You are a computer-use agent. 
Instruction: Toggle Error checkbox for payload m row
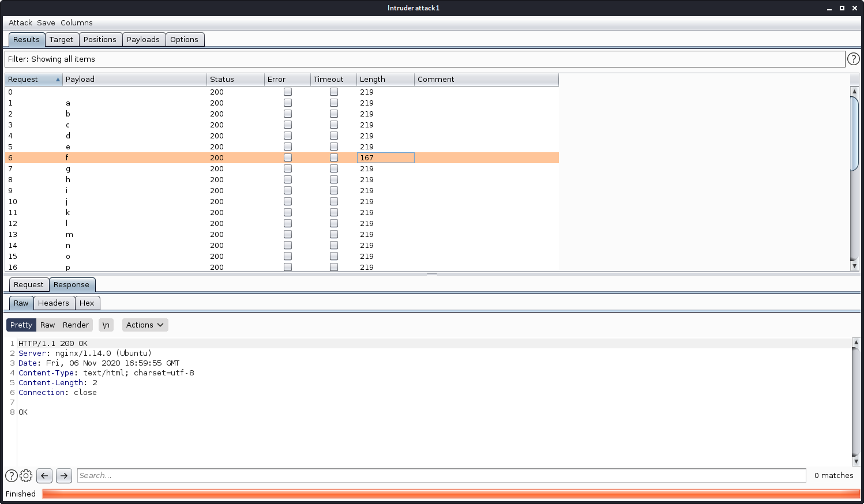click(x=288, y=235)
